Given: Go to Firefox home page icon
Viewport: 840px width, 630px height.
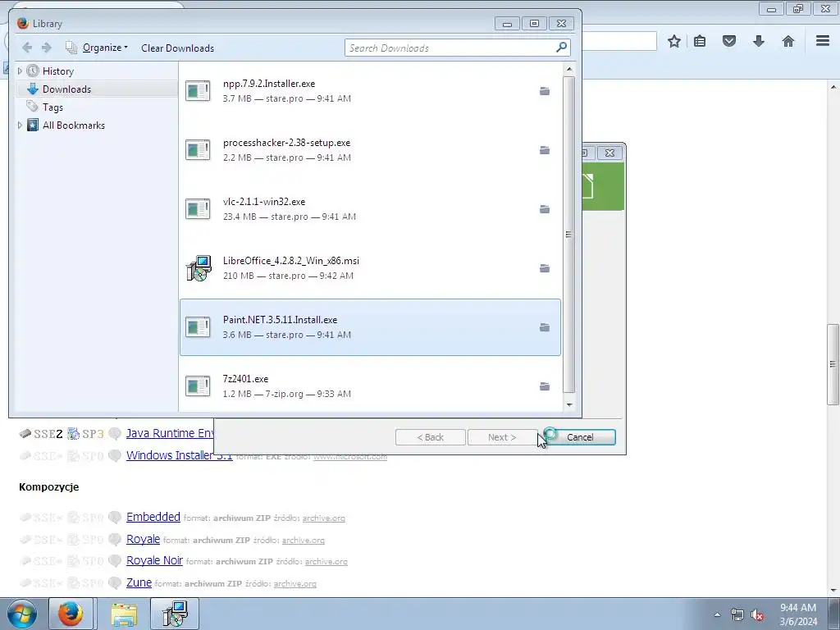Looking at the screenshot, I should pos(788,41).
